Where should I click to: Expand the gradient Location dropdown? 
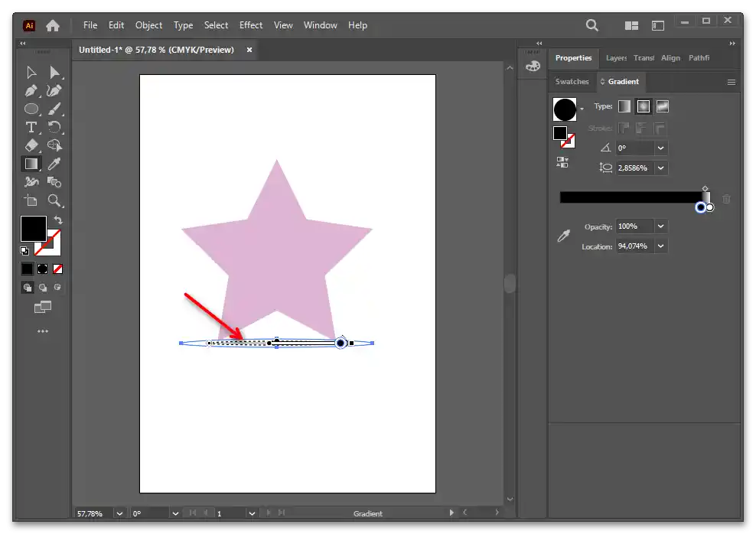tap(660, 246)
